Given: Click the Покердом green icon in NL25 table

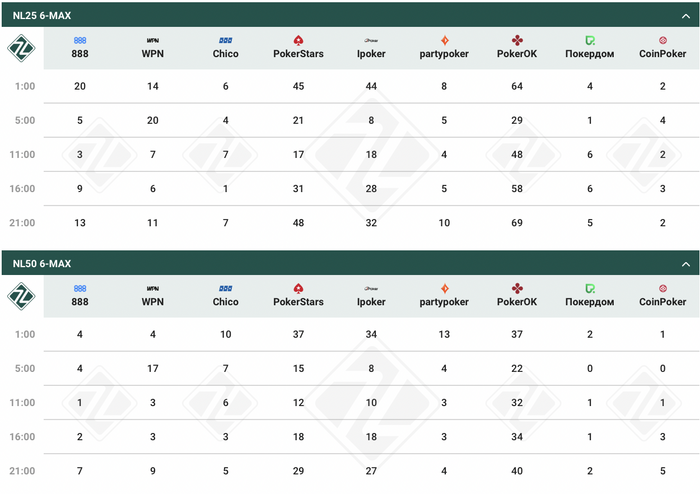Looking at the screenshot, I should [x=590, y=40].
